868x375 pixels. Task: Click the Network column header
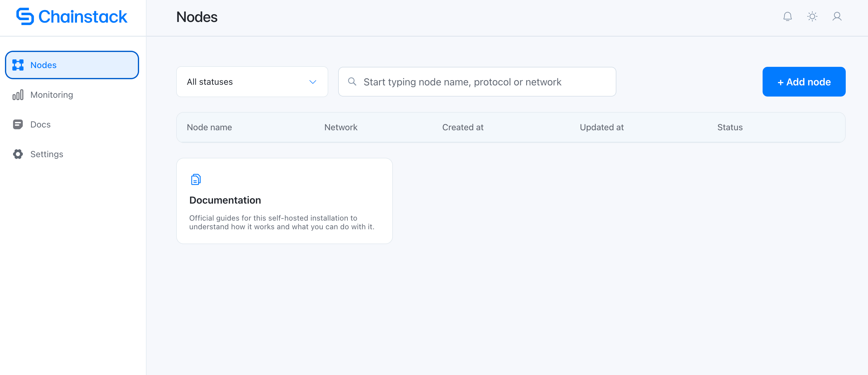(341, 127)
